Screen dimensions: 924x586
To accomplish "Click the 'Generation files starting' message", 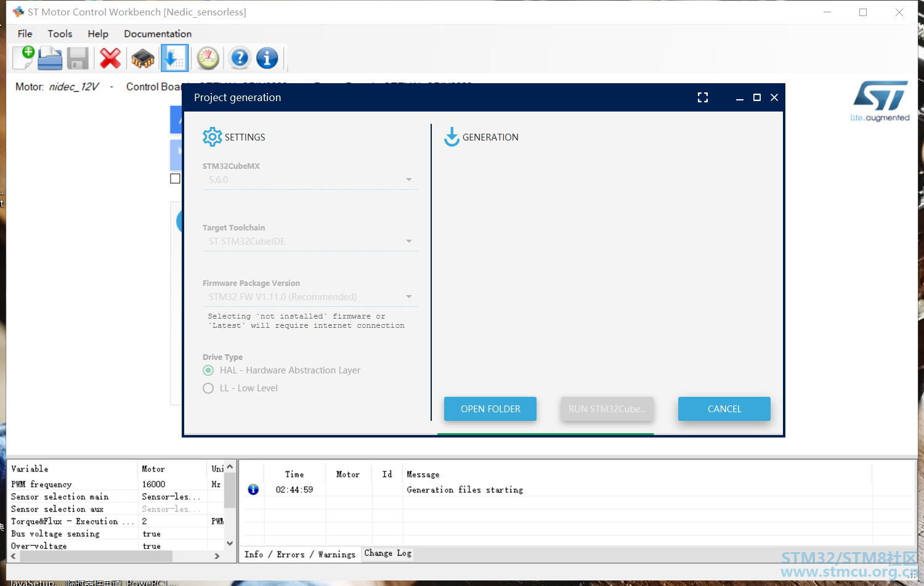I will click(x=464, y=490).
